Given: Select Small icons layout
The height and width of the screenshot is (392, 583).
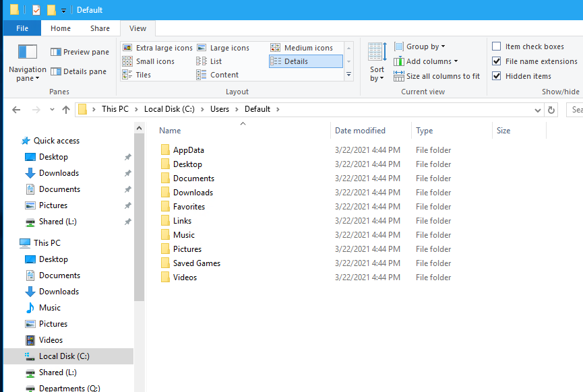Looking at the screenshot, I should pos(148,61).
